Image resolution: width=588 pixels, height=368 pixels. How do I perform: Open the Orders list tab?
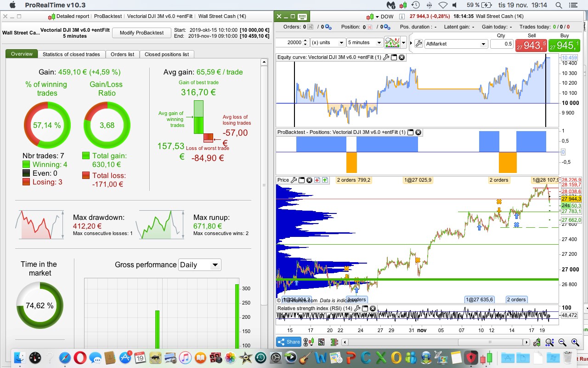tap(123, 54)
